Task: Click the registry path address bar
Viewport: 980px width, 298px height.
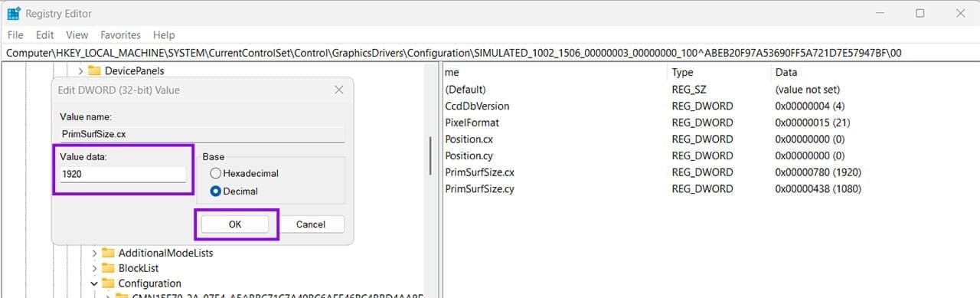Action: tap(490, 53)
